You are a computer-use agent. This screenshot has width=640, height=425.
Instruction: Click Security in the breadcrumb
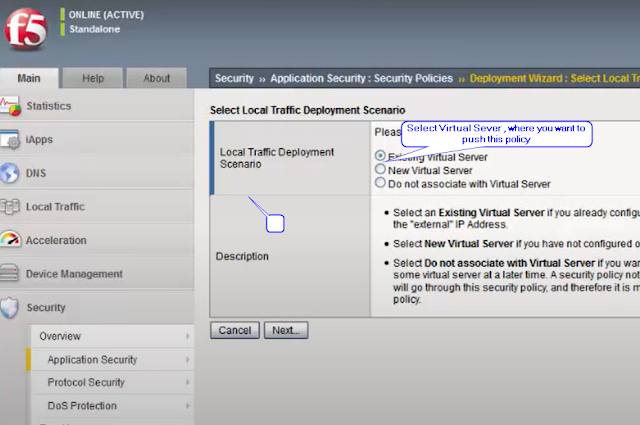234,78
